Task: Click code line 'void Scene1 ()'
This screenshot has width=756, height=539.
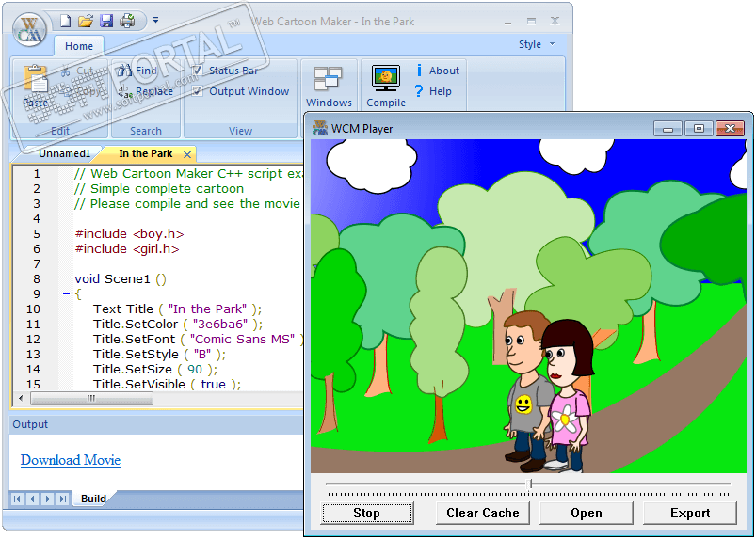Action: point(121,278)
